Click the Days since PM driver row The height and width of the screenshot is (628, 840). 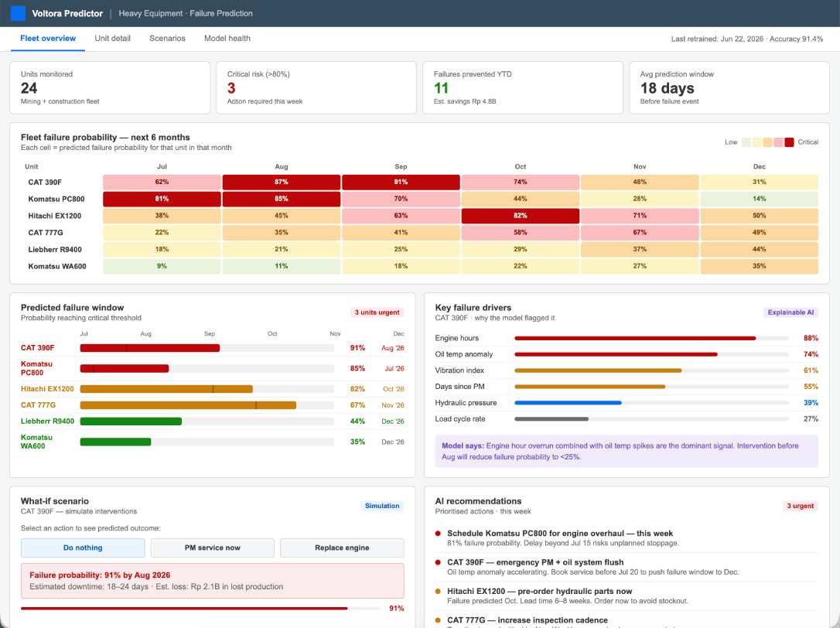pyautogui.click(x=627, y=387)
